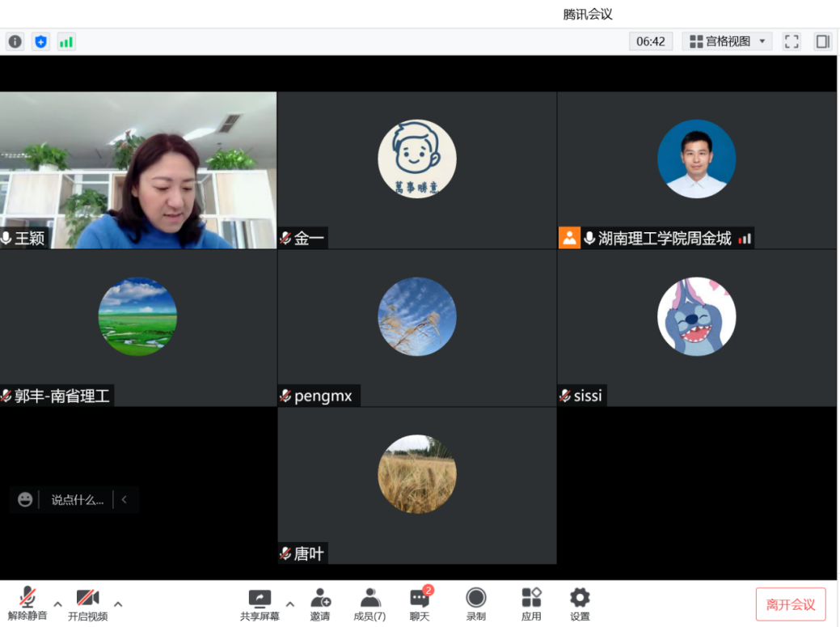Viewport: 840px width, 627px height.
Task: Open the blue security shield icon
Action: click(x=40, y=41)
